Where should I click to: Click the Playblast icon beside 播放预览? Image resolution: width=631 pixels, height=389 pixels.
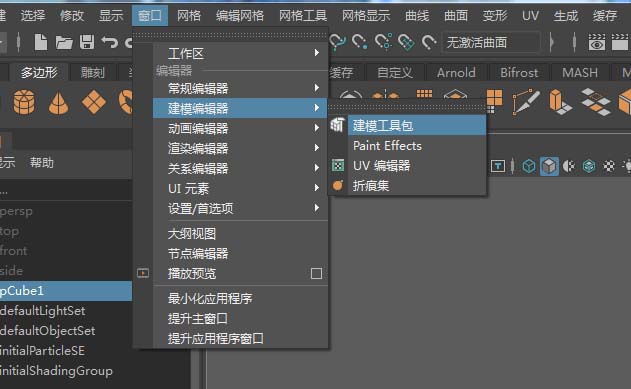tap(143, 273)
